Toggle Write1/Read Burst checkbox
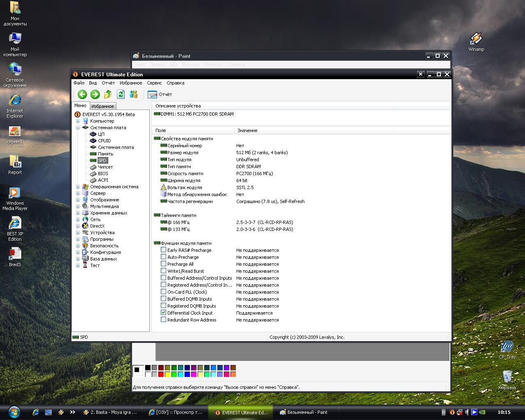The height and width of the screenshot is (420, 525). click(163, 271)
